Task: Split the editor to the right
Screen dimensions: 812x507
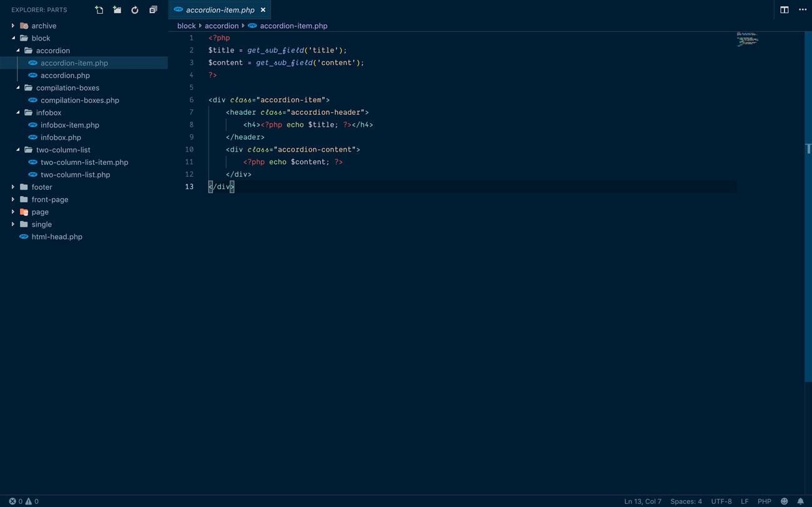Action: click(785, 10)
